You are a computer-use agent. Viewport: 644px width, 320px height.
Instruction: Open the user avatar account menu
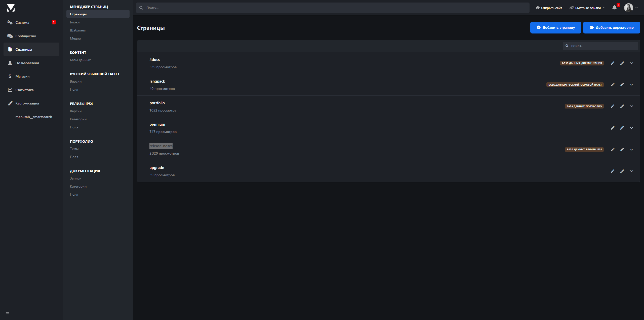click(x=631, y=8)
